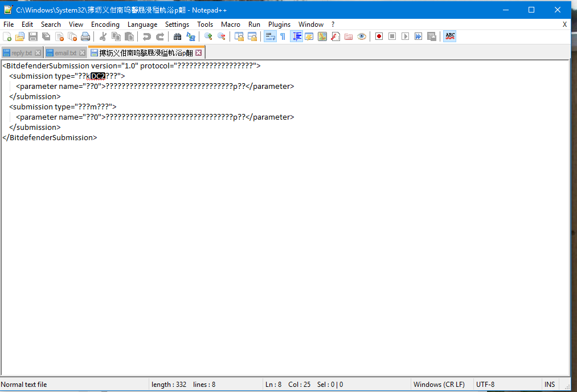Click the Windows (CR LF) status field
Viewport: 577px width, 392px height.
coord(439,384)
